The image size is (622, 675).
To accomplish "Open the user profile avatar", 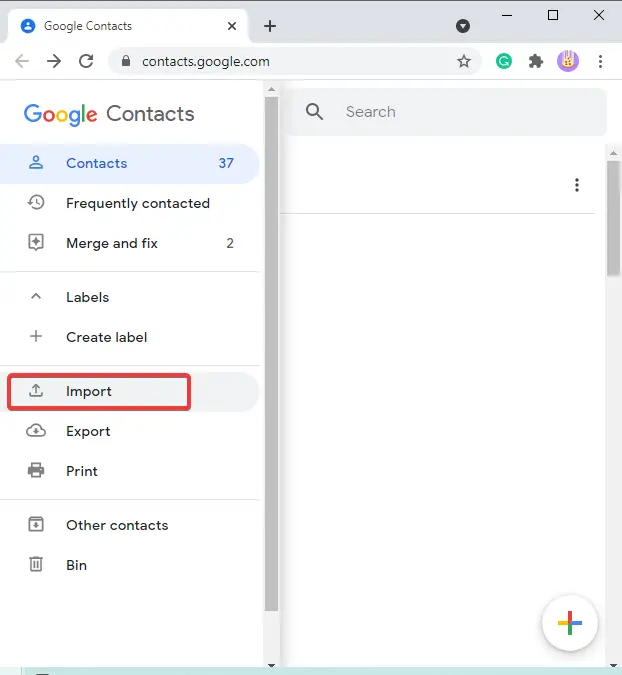I will 568,61.
